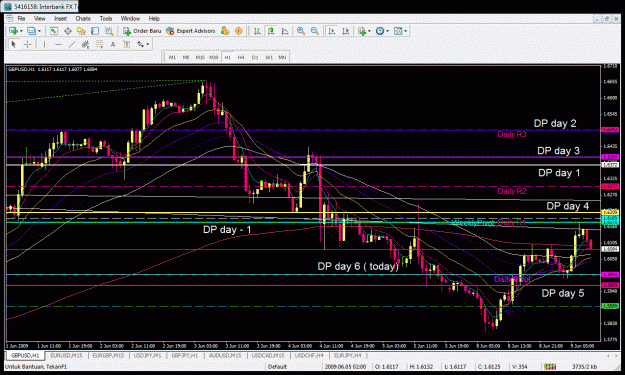Screen dimensions: 625x375
Task: Select the trendline drawing tool
Action: (x=72, y=44)
